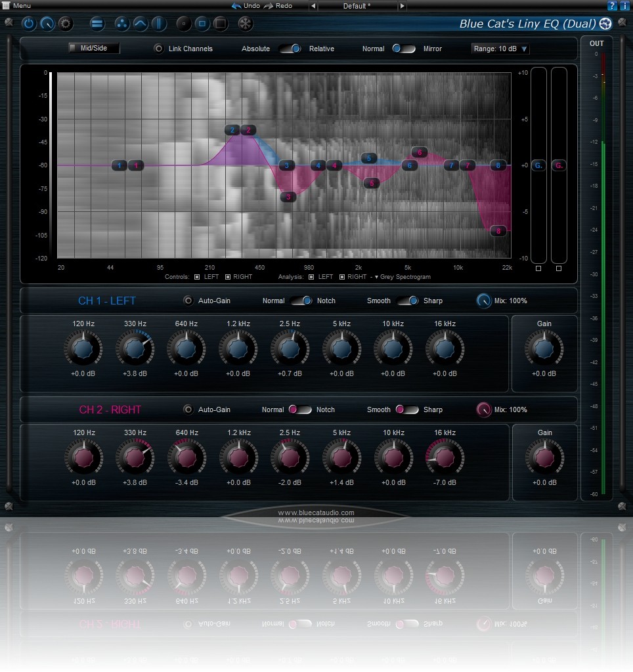
Task: Select pink band 8 handle at bottom right
Action: pos(498,231)
